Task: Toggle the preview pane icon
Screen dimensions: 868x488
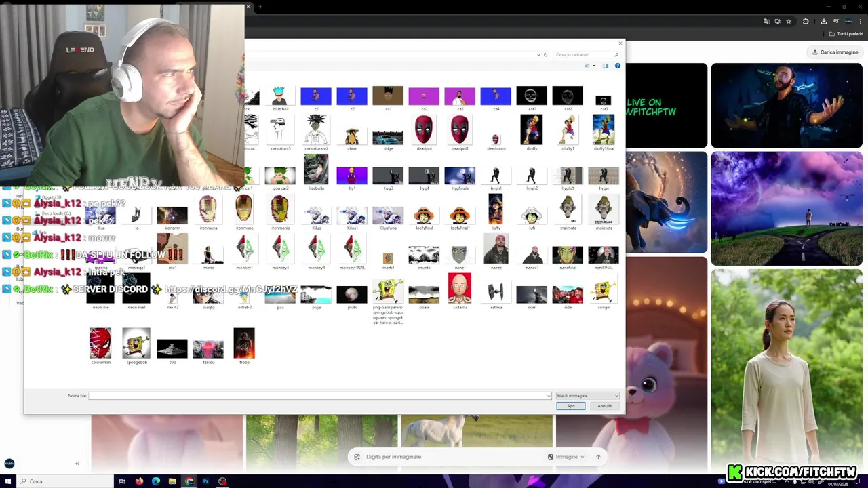Action: 606,66
